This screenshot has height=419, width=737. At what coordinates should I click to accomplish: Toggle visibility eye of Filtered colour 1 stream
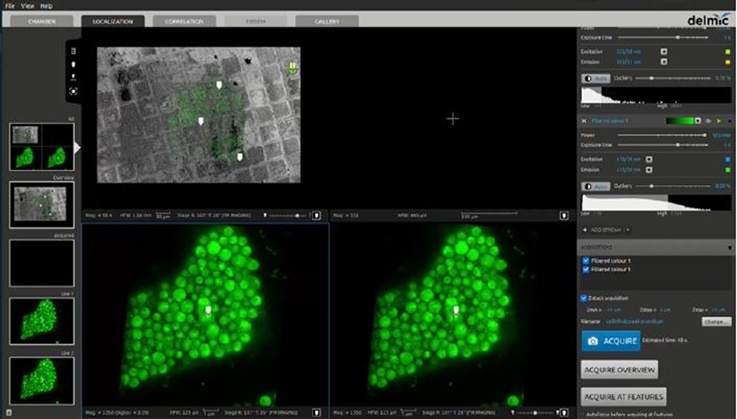(x=709, y=121)
